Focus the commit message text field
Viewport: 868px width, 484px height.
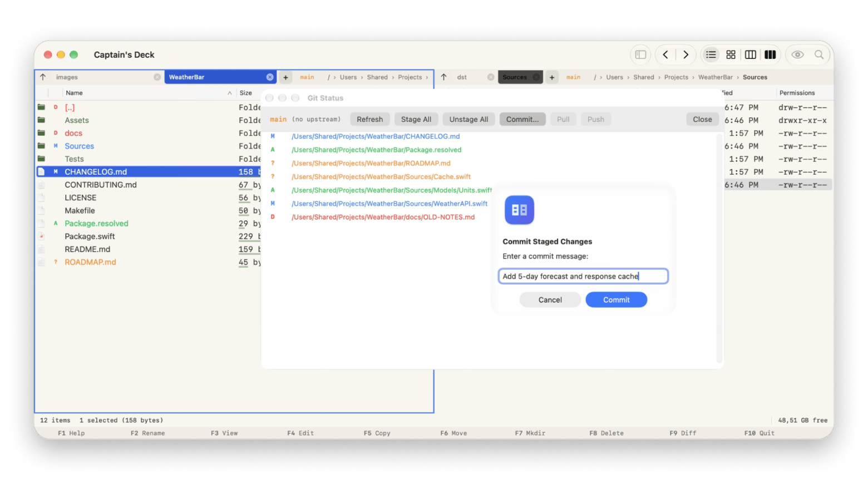click(583, 276)
